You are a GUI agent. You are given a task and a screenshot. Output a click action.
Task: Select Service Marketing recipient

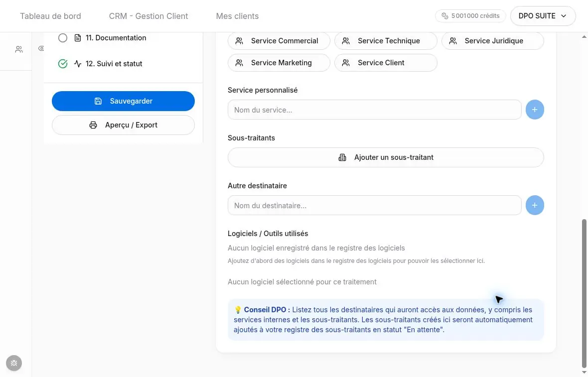(x=279, y=63)
